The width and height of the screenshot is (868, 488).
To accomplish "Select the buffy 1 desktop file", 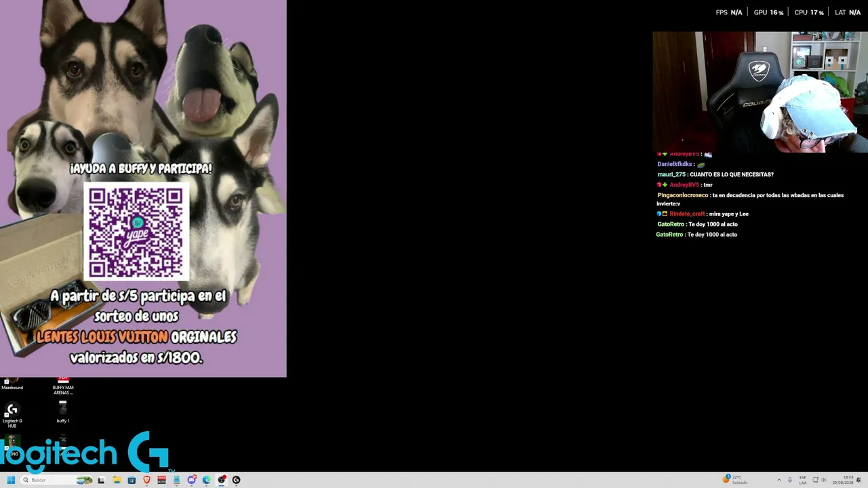I will (x=63, y=411).
